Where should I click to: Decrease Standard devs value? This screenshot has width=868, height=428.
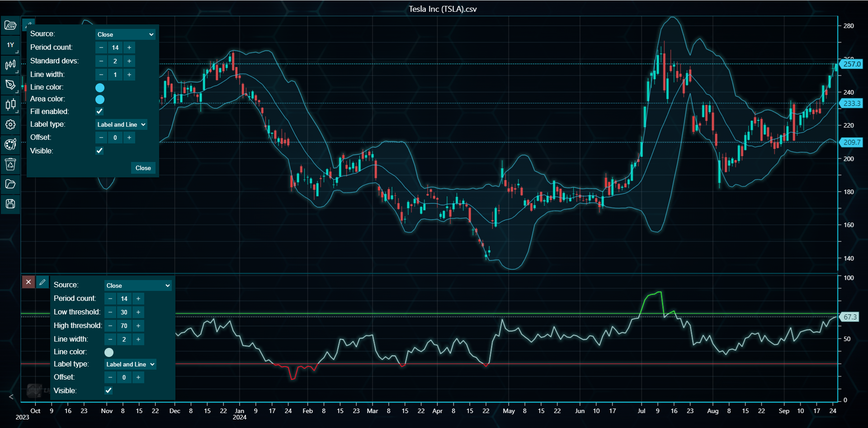[x=101, y=61]
